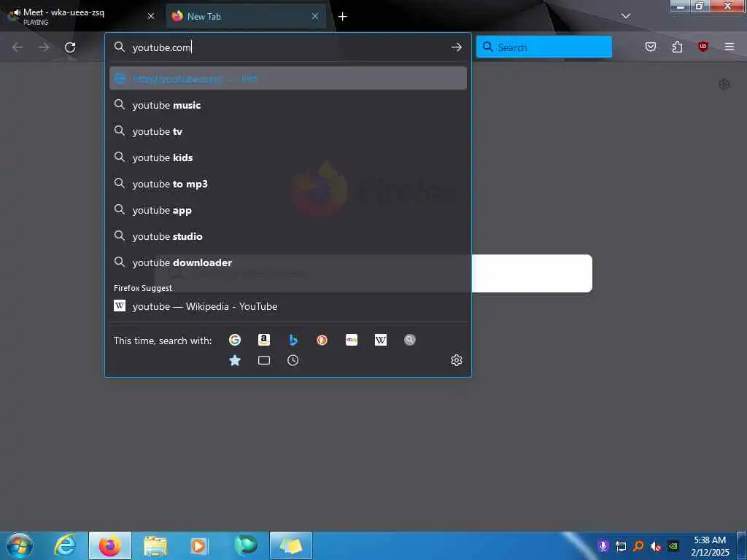Launch Internet Explorer from the taskbar
This screenshot has width=747, height=560.
(65, 545)
